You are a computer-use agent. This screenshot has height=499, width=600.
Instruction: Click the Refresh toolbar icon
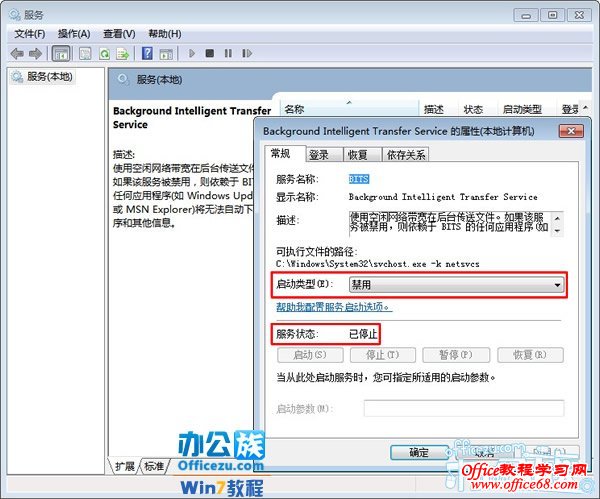click(104, 54)
